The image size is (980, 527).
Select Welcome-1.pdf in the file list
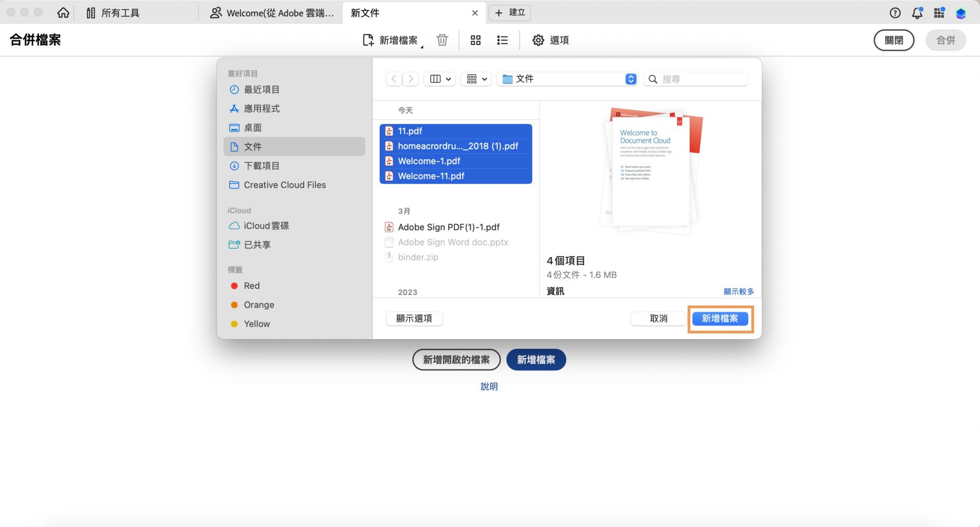[x=429, y=161]
